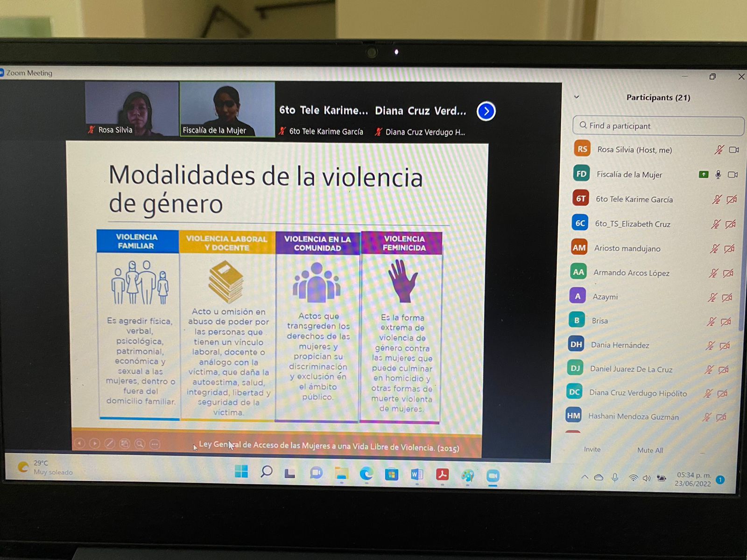Click the Invite button
The height and width of the screenshot is (560, 747).
click(592, 449)
